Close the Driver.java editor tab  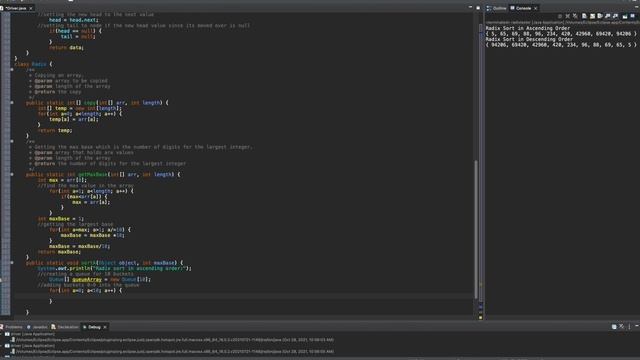point(31,8)
